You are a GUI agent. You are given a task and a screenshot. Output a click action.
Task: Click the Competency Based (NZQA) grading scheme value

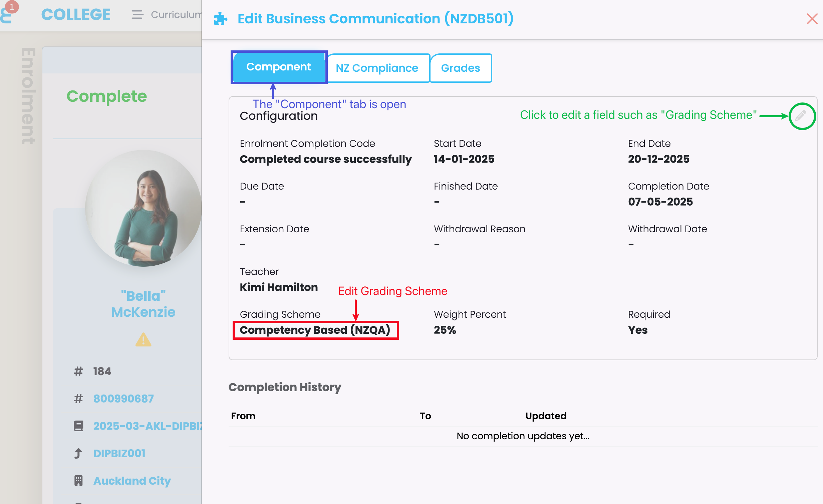[x=315, y=330]
